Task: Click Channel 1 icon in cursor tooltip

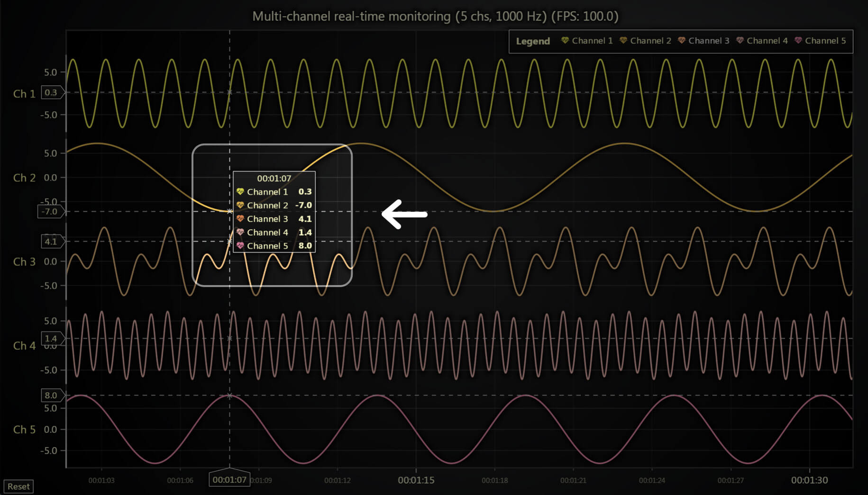Action: tap(240, 192)
